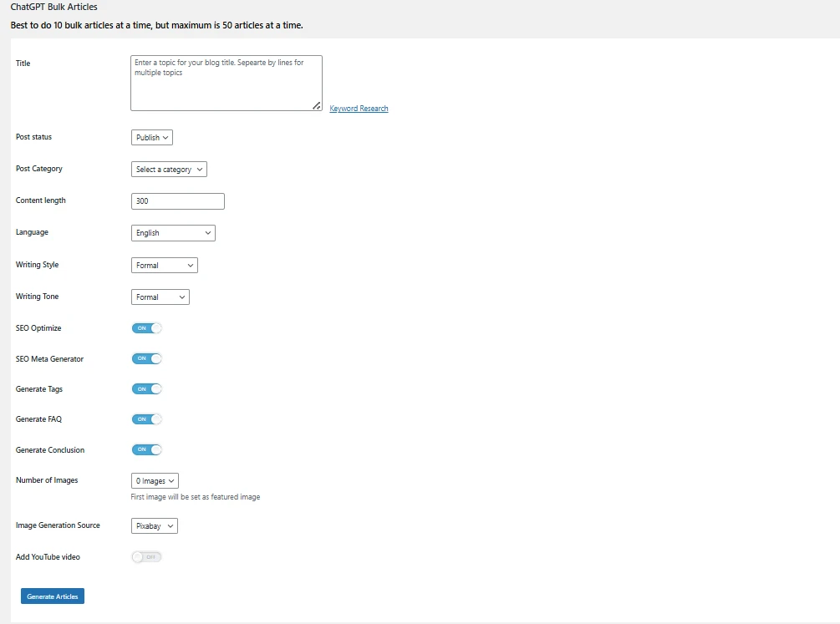The height and width of the screenshot is (624, 840).
Task: Disable the Generate FAQ switch
Action: [x=147, y=419]
